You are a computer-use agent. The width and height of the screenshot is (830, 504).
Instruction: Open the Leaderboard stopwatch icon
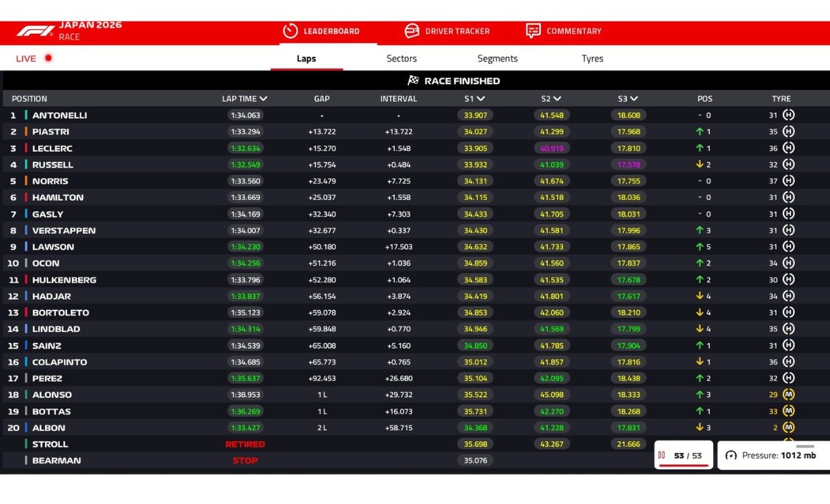289,31
